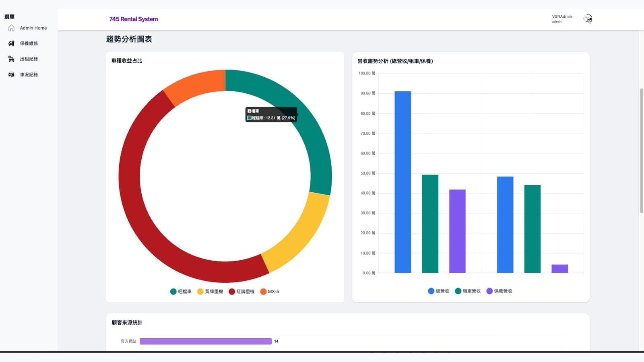This screenshot has height=362, width=644.
Task: Click the first group's teal 租車營收 bar
Action: click(x=430, y=224)
